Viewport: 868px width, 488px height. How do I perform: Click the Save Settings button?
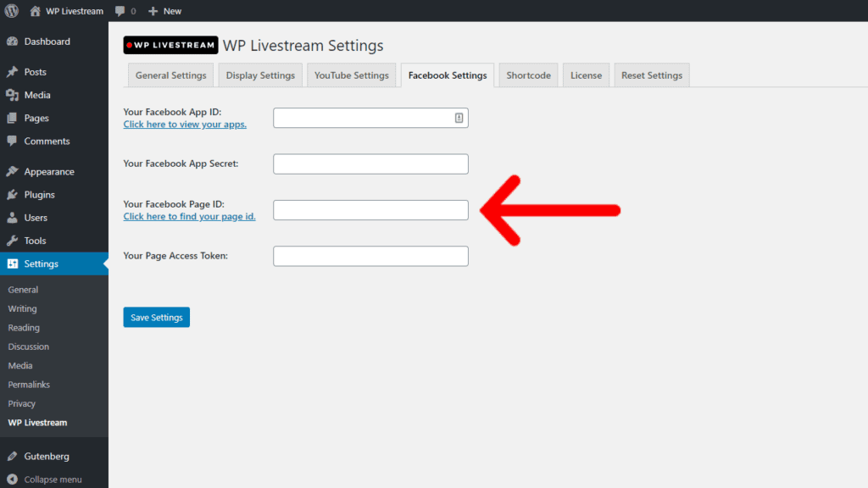(x=157, y=317)
